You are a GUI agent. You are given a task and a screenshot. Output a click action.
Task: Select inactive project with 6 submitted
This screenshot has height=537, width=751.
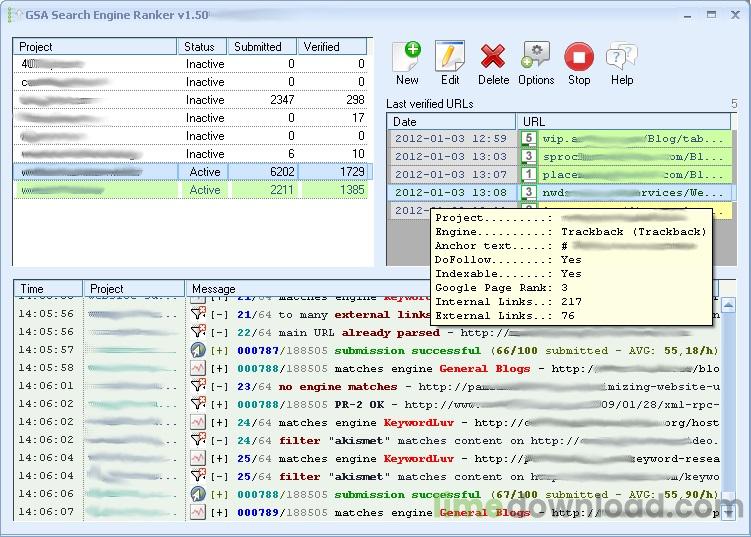[x=192, y=154]
